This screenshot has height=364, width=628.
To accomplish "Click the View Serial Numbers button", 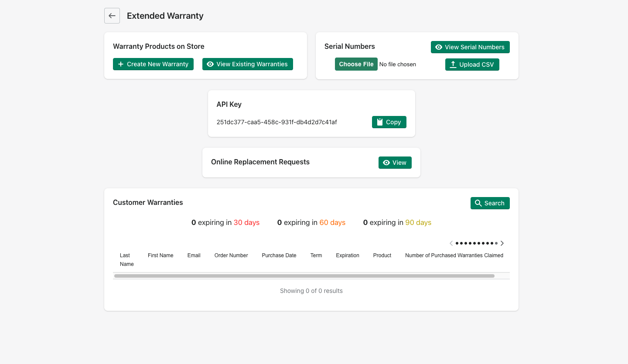I will [x=470, y=47].
